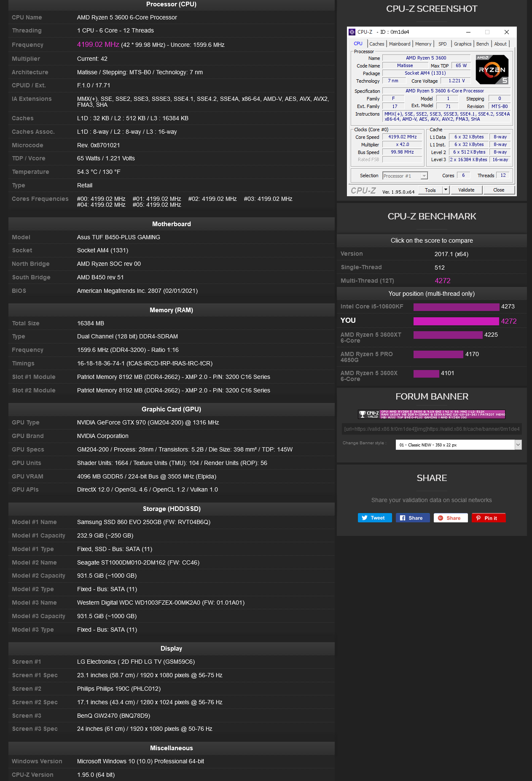Click 'Rev. 0x8701021' microcode value
Image resolution: width=532 pixels, height=781 pixels.
tap(99, 145)
